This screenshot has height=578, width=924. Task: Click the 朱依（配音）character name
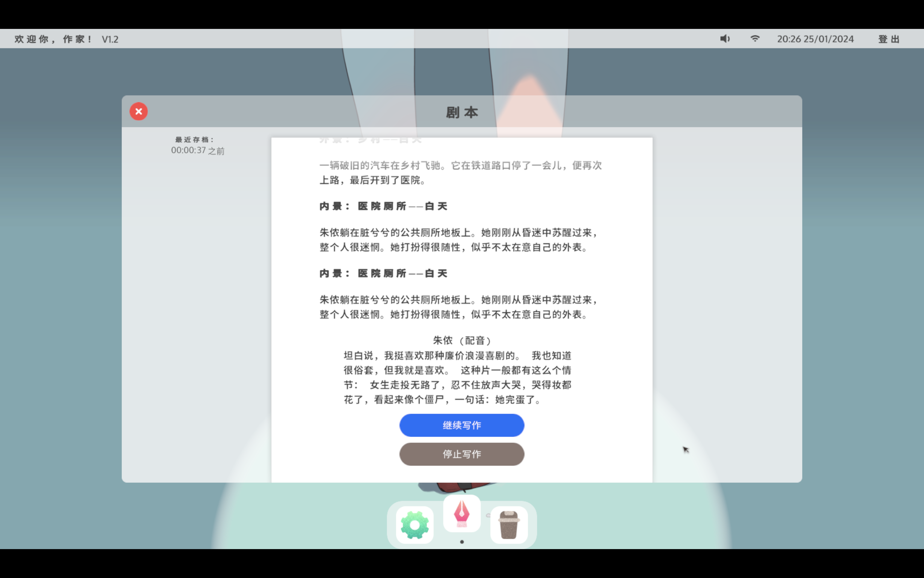[x=462, y=340]
